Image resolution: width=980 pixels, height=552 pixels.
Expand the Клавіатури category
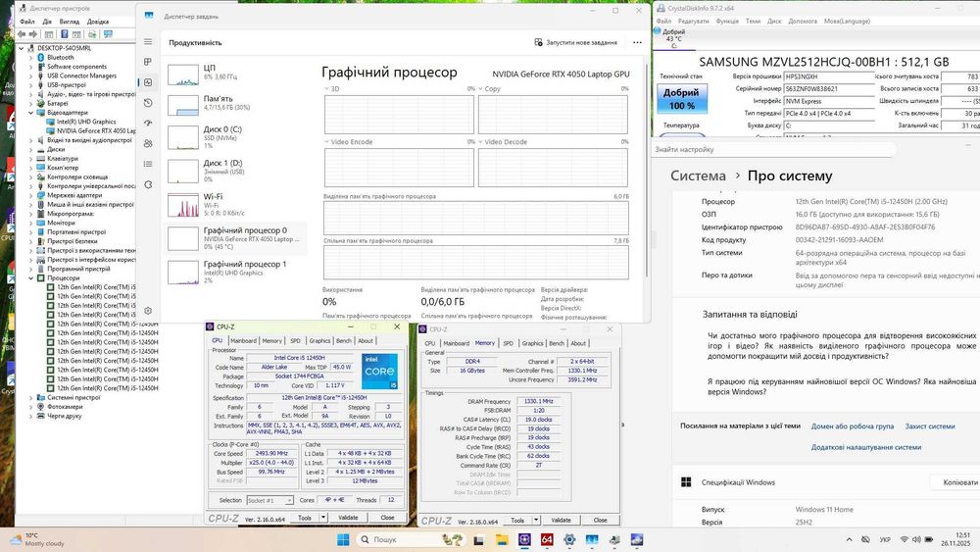pyautogui.click(x=30, y=159)
